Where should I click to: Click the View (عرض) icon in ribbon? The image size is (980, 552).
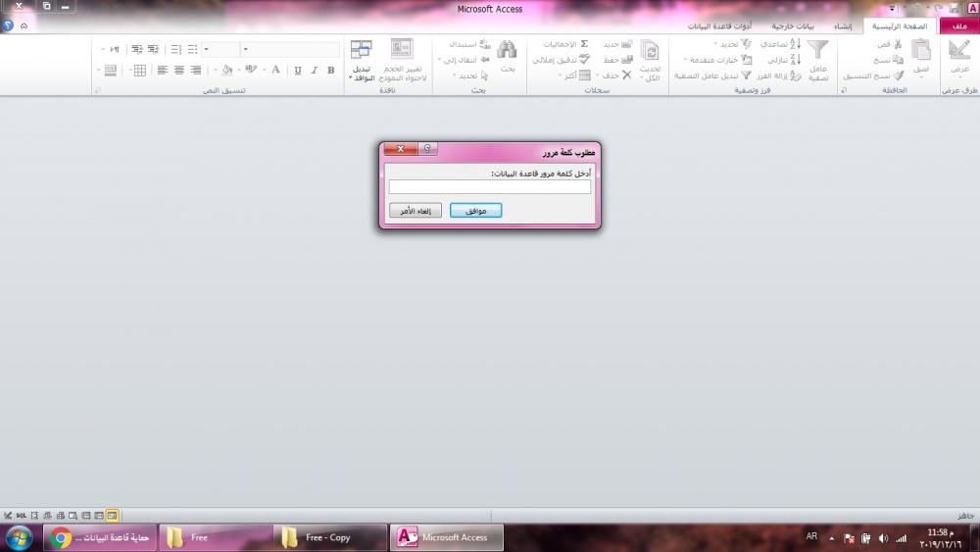pyautogui.click(x=958, y=52)
